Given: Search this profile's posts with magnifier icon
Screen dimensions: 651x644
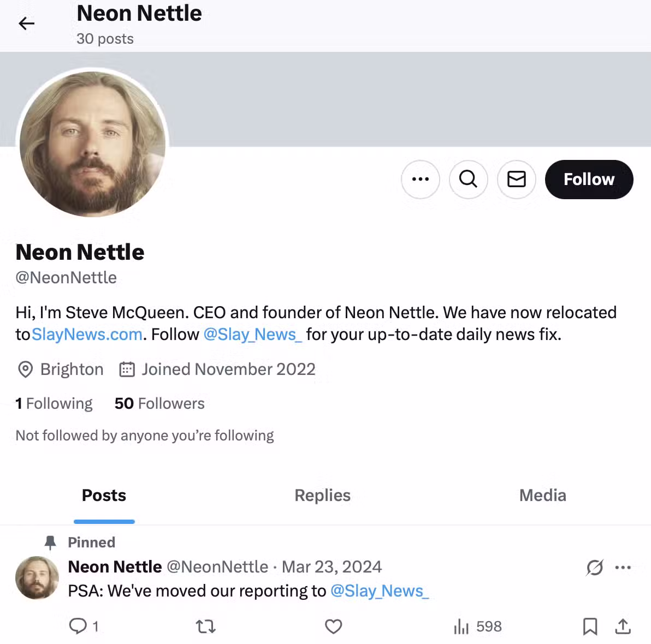Looking at the screenshot, I should click(x=469, y=179).
